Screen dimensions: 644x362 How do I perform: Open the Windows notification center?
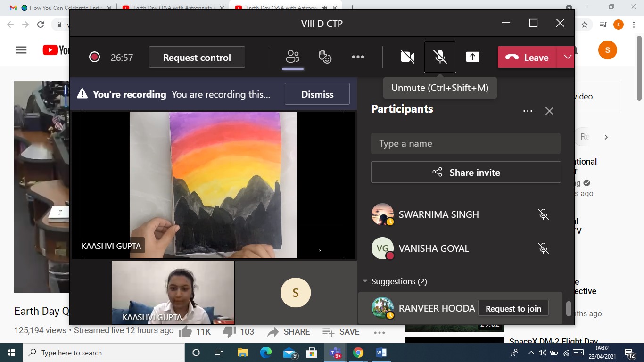[630, 353]
